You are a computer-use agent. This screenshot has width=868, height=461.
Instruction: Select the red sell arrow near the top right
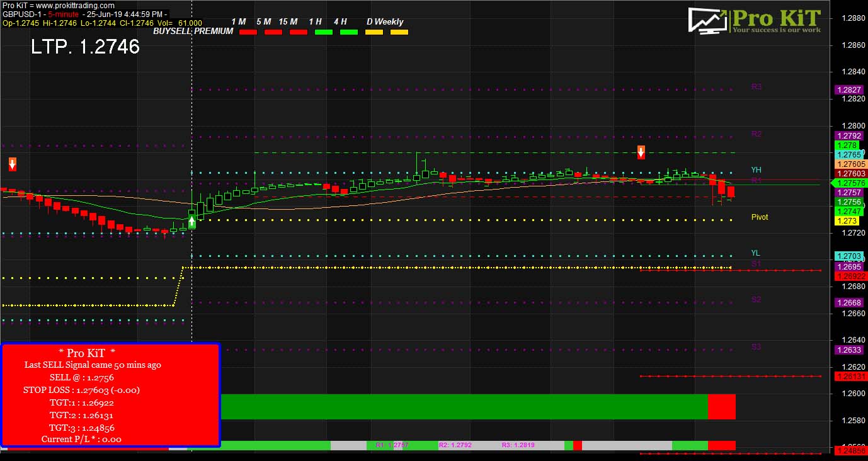click(x=641, y=151)
